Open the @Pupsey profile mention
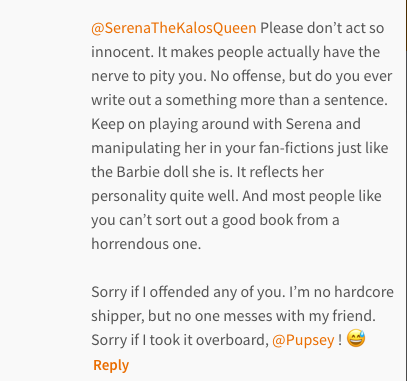The width and height of the screenshot is (407, 381). (x=303, y=340)
